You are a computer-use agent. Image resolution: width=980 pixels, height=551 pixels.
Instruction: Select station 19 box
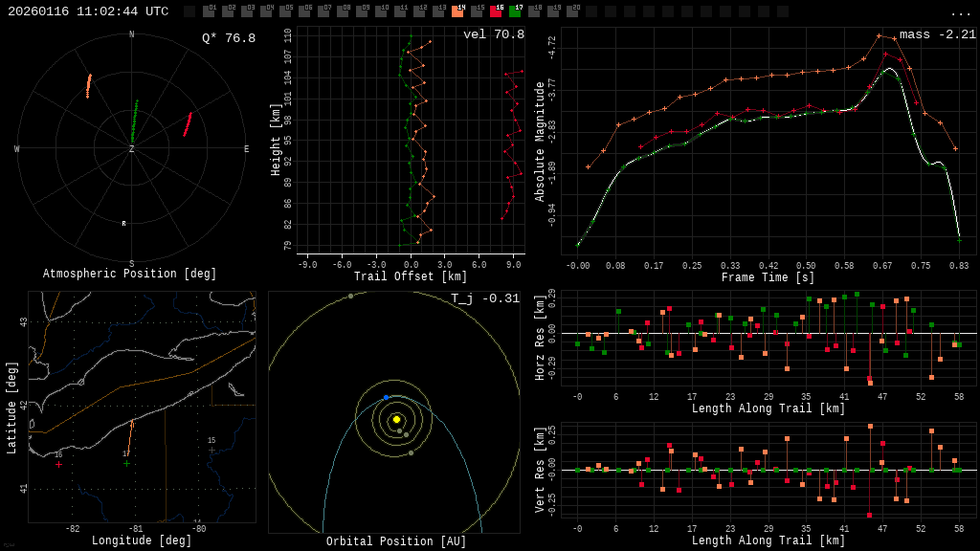553,11
